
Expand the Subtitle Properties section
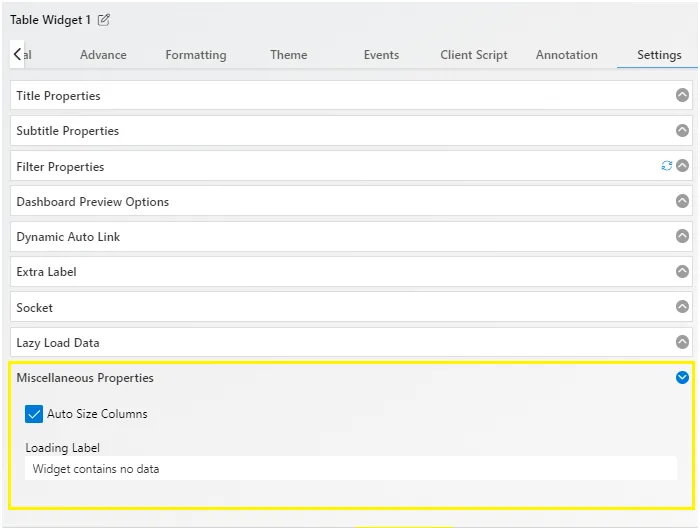682,130
